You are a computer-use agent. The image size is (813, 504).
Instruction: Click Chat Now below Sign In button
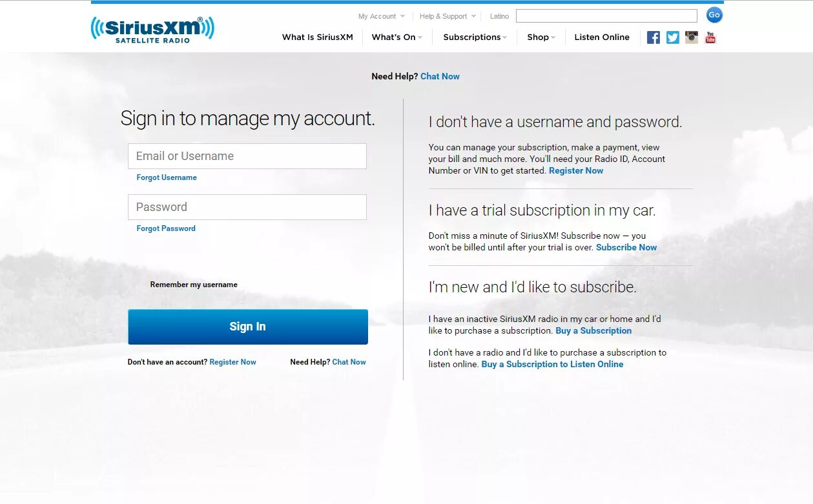tap(349, 362)
